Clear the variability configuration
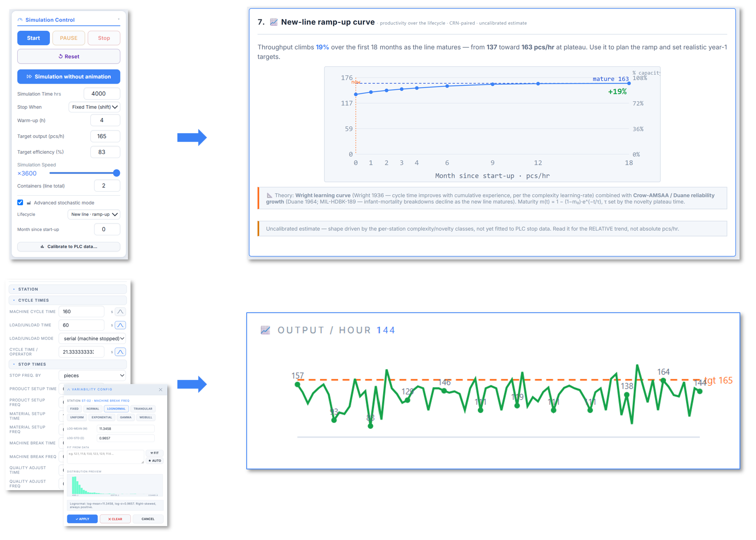Viewport: 756px width, 540px height. [x=115, y=519]
